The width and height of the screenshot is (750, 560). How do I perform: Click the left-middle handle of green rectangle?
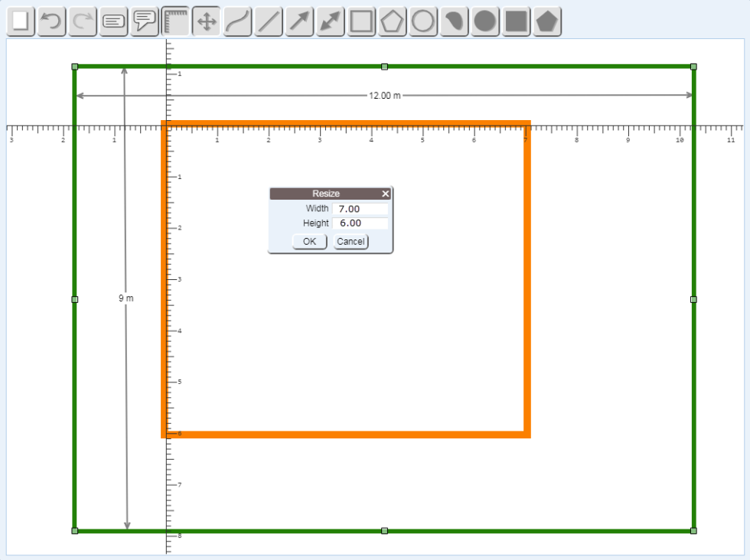tap(75, 299)
